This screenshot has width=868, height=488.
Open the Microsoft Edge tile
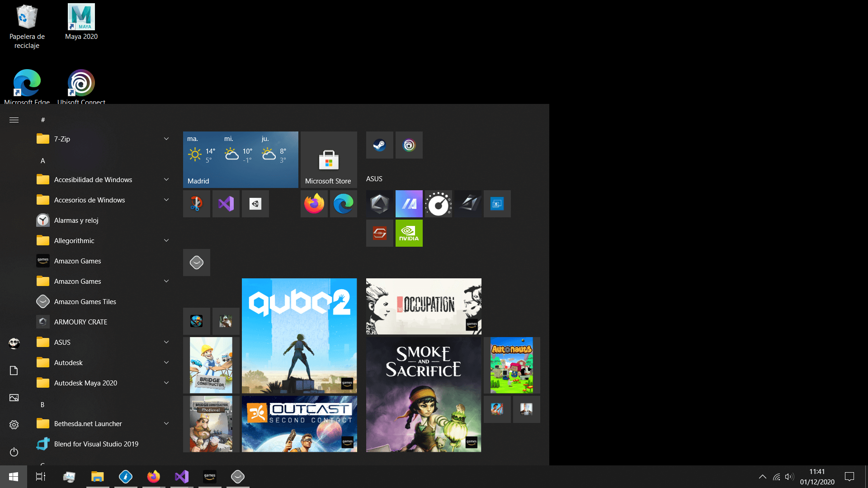click(344, 204)
